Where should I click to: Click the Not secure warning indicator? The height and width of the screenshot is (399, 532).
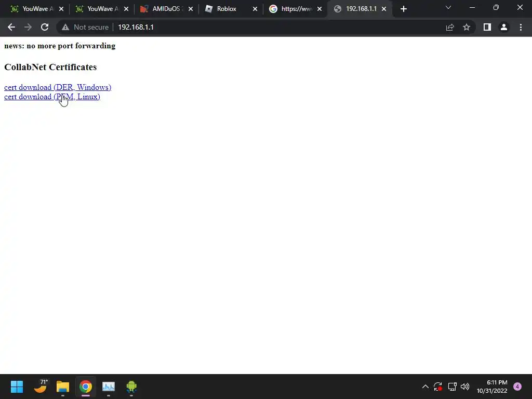[x=85, y=27]
